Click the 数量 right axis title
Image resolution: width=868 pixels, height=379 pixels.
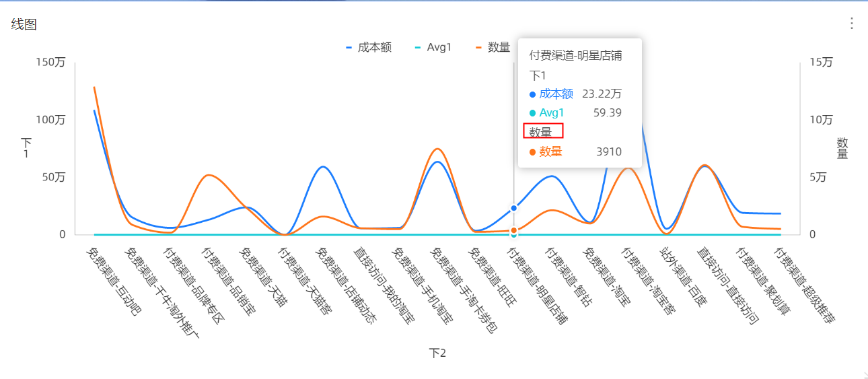tap(842, 148)
